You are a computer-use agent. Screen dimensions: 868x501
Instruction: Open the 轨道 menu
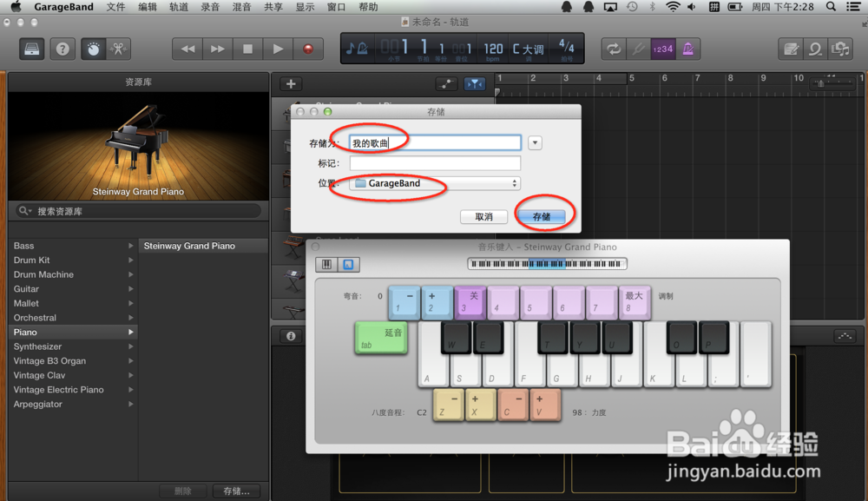[179, 7]
